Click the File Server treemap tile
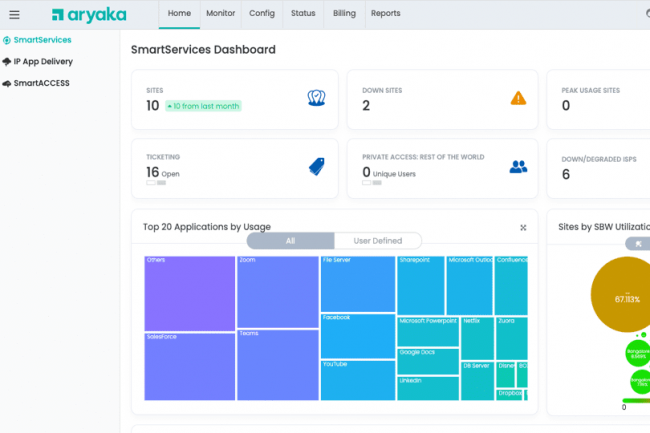The width and height of the screenshot is (650, 433). pyautogui.click(x=358, y=284)
